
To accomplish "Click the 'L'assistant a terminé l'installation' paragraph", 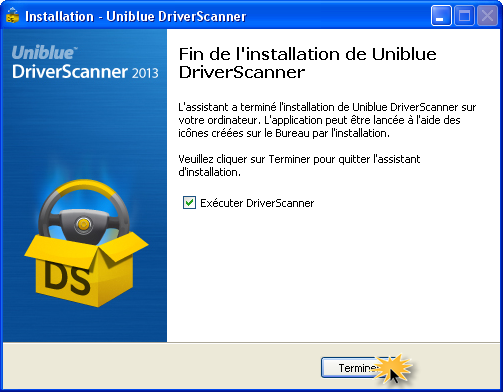I will click(x=327, y=120).
